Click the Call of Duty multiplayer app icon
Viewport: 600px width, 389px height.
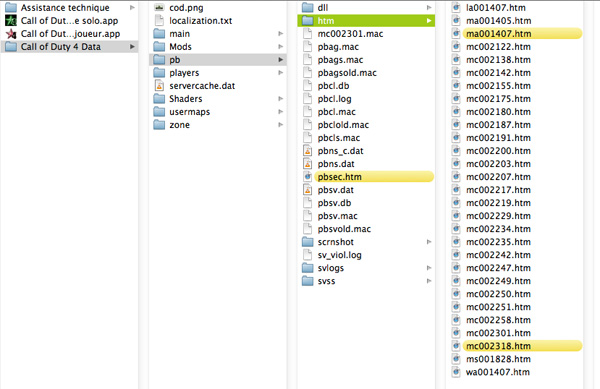click(x=11, y=34)
